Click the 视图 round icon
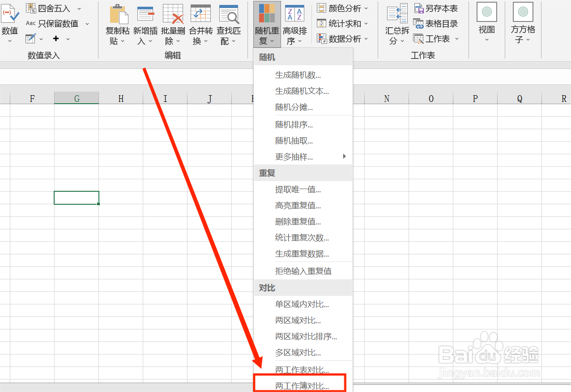Viewport: 571px width, 392px height. (x=487, y=12)
